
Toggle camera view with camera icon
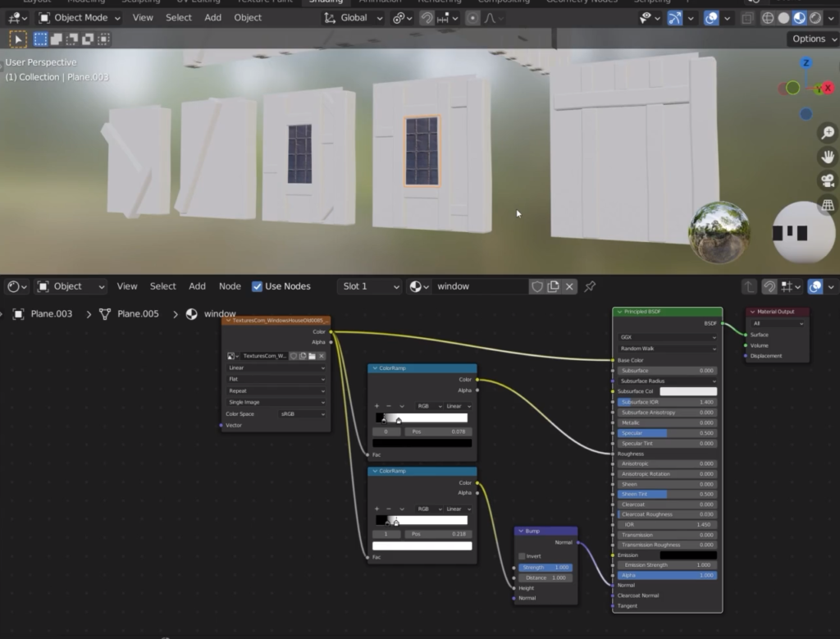point(828,180)
